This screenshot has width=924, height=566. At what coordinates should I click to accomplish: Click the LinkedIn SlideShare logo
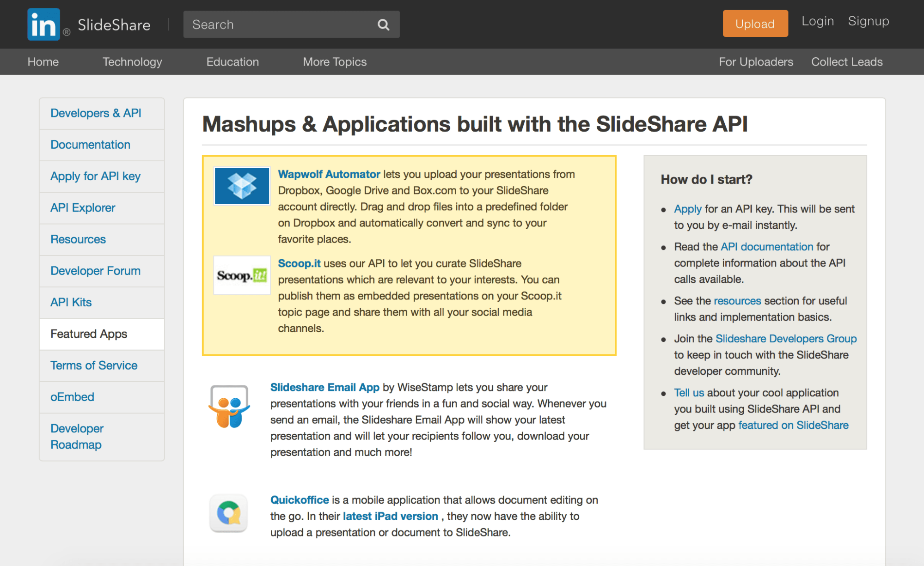point(88,24)
